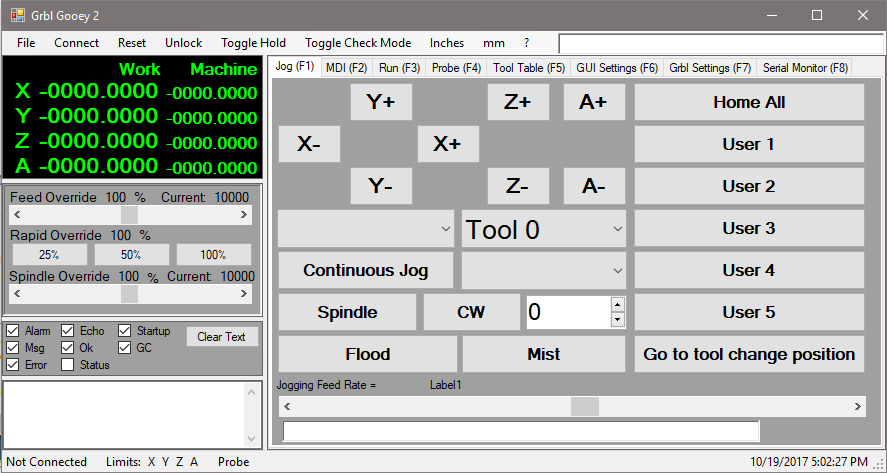The image size is (887, 473).
Task: Open the Tool Table (F5) tab
Action: pos(529,68)
